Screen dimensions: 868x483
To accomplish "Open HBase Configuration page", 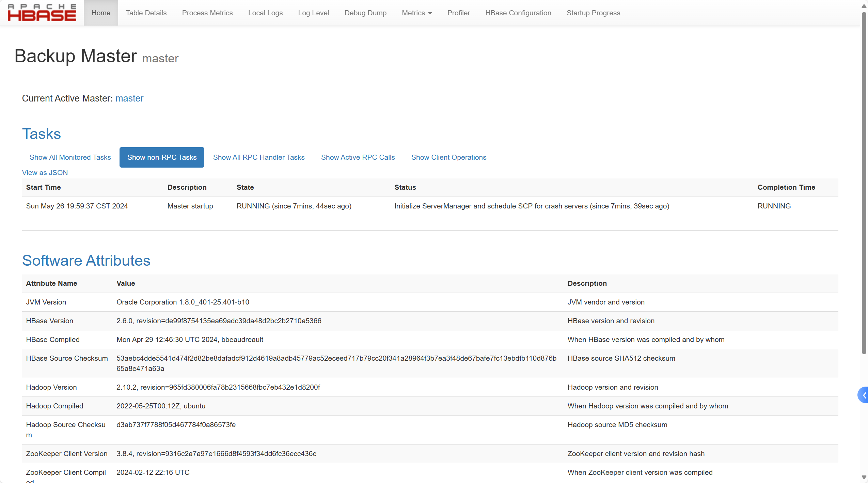I will [x=518, y=13].
